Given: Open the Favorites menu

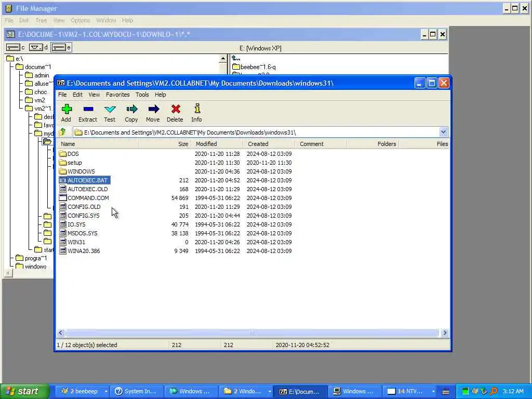Looking at the screenshot, I should pos(118,95).
